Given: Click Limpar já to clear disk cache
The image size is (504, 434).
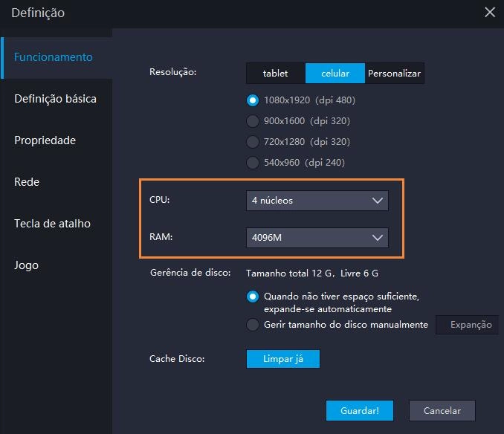Looking at the screenshot, I should [282, 359].
